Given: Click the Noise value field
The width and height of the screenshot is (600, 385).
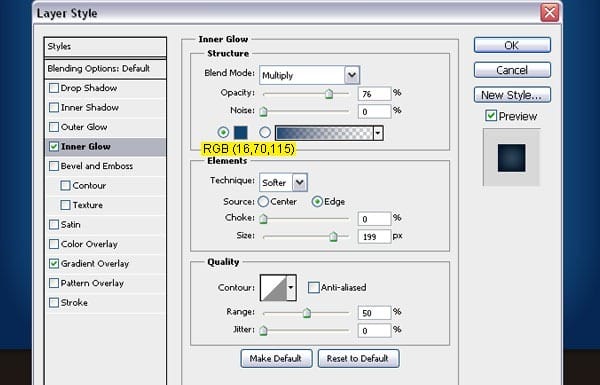Looking at the screenshot, I should (x=375, y=111).
